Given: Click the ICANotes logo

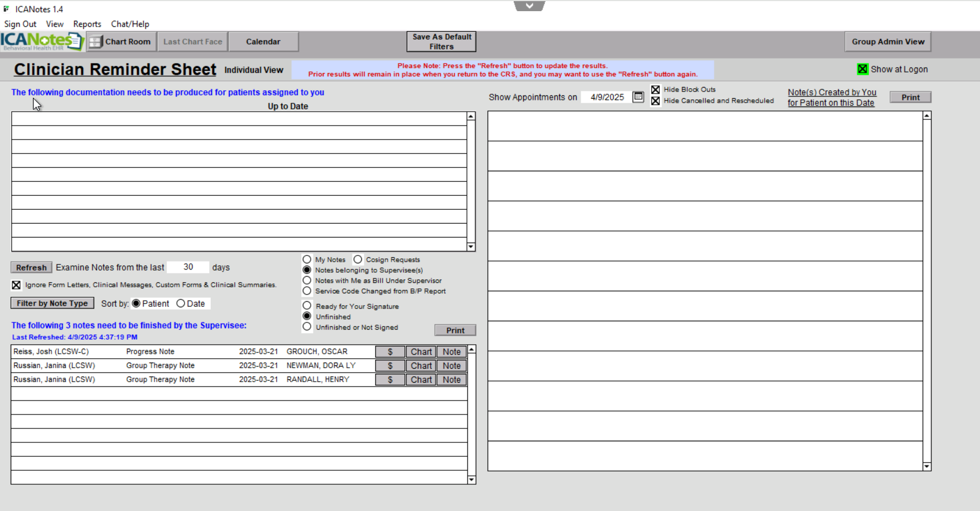Looking at the screenshot, I should pos(42,41).
